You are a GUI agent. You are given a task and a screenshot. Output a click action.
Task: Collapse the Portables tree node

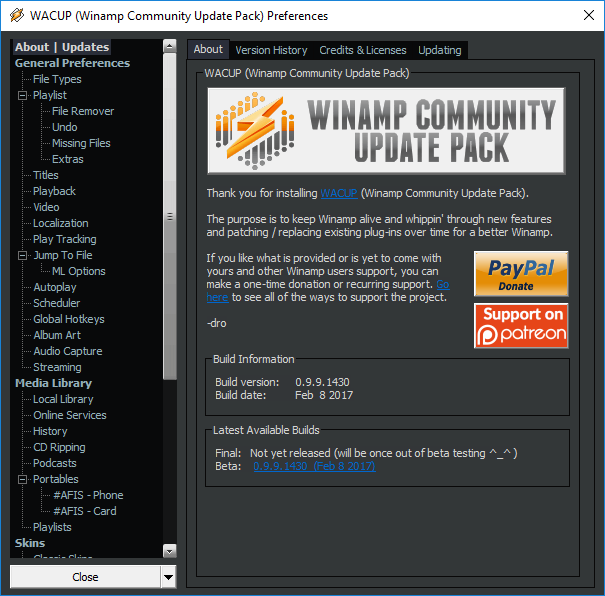22,479
